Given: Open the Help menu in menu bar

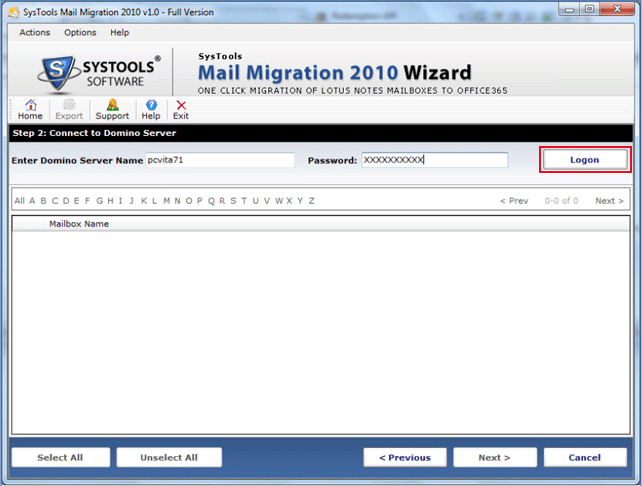Looking at the screenshot, I should point(120,32).
